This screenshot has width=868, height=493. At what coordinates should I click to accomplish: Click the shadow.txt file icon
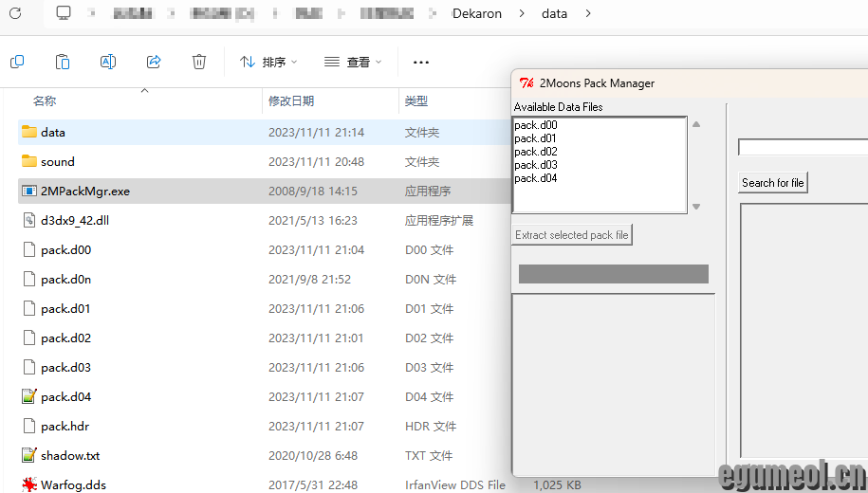pos(28,455)
